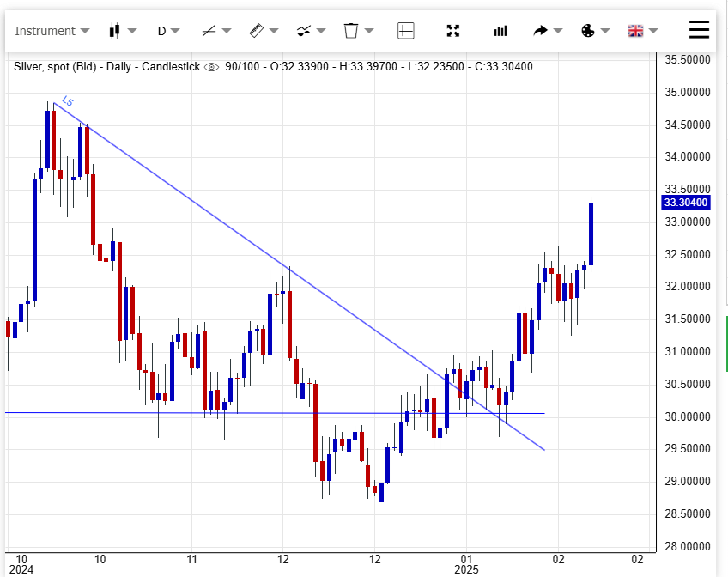
Task: Click the 90/100 bar count text
Action: (x=242, y=67)
